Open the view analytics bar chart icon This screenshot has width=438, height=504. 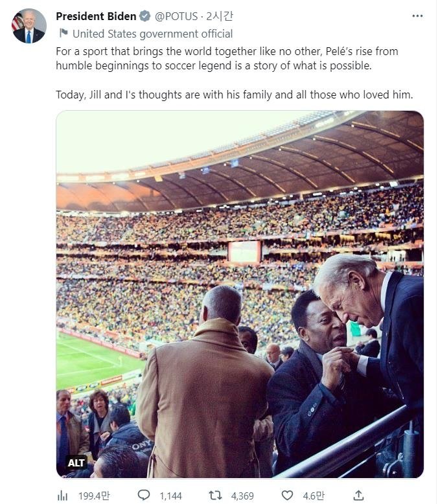click(x=63, y=496)
